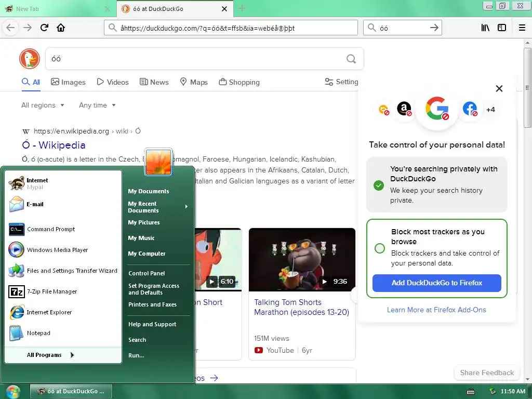
Task: Launch Command Prompt from Start menu
Action: coord(63,229)
